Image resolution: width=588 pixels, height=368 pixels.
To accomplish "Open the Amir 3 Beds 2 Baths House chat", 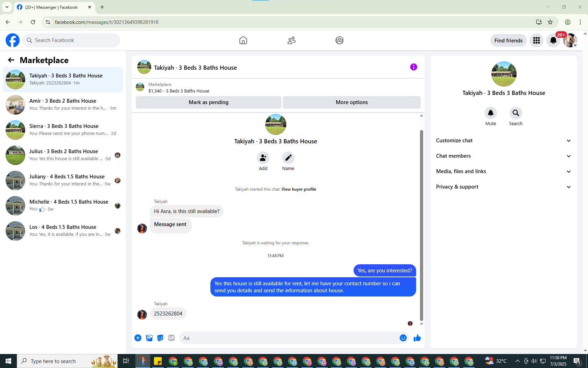I will [63, 105].
